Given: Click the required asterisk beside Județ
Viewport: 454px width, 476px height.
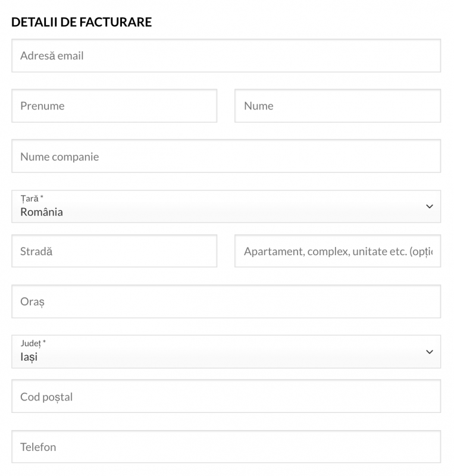Looking at the screenshot, I should [x=45, y=343].
